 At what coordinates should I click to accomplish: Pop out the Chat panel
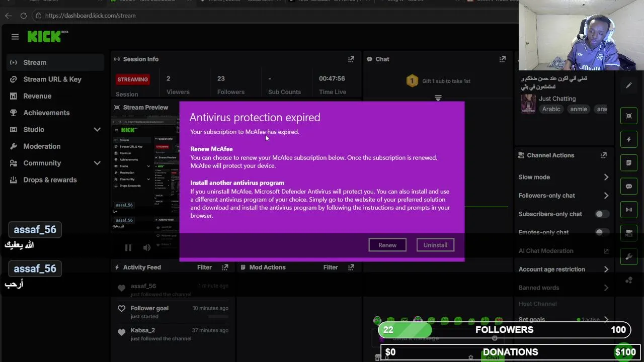click(502, 59)
